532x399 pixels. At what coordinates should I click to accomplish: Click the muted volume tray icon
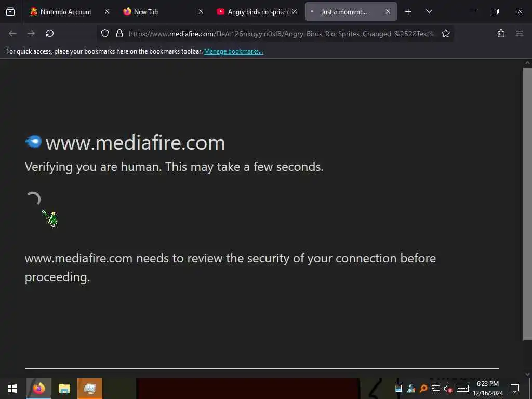click(448, 389)
